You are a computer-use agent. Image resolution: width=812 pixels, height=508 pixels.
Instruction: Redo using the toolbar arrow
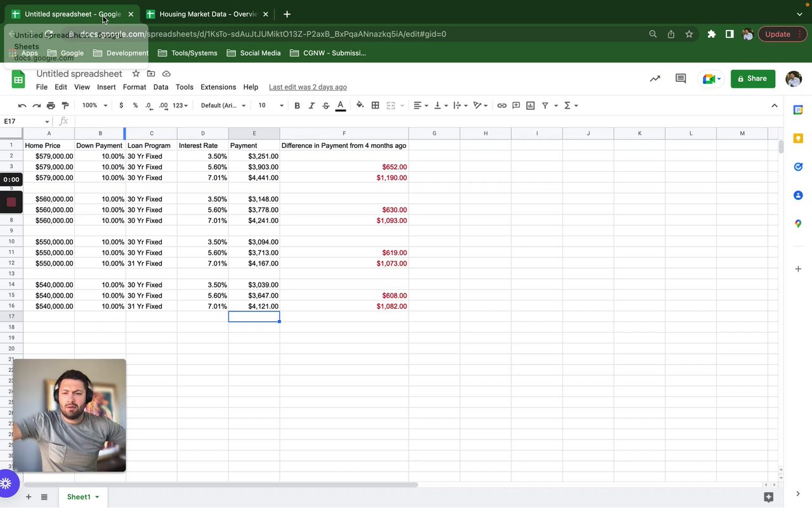coord(36,105)
